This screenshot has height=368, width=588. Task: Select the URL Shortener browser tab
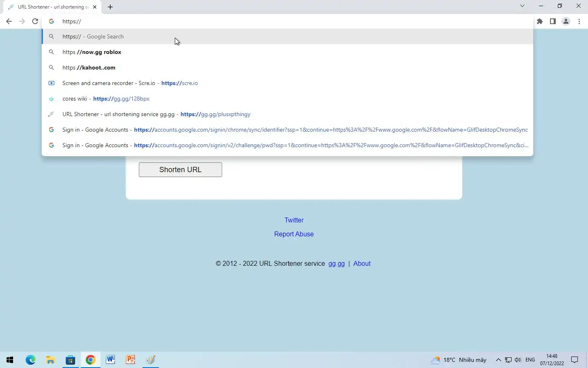pyautogui.click(x=52, y=7)
